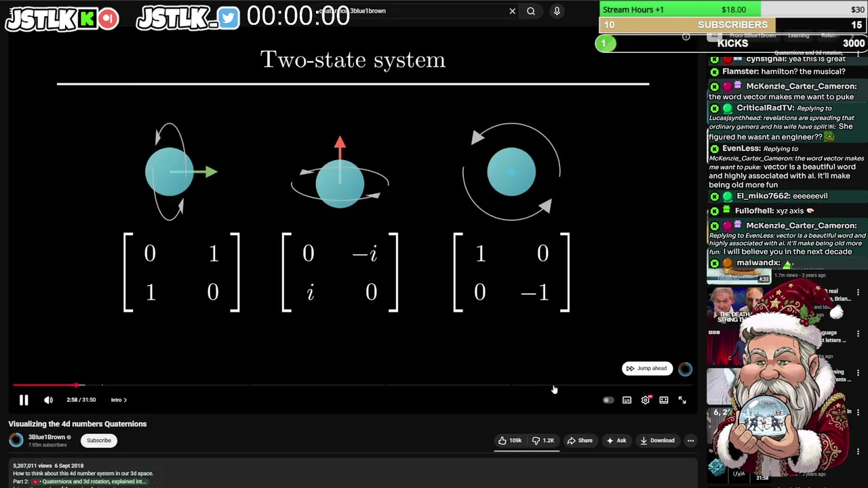Image resolution: width=868 pixels, height=488 pixels.
Task: Toggle the autoplay switch in the player
Action: click(608, 400)
